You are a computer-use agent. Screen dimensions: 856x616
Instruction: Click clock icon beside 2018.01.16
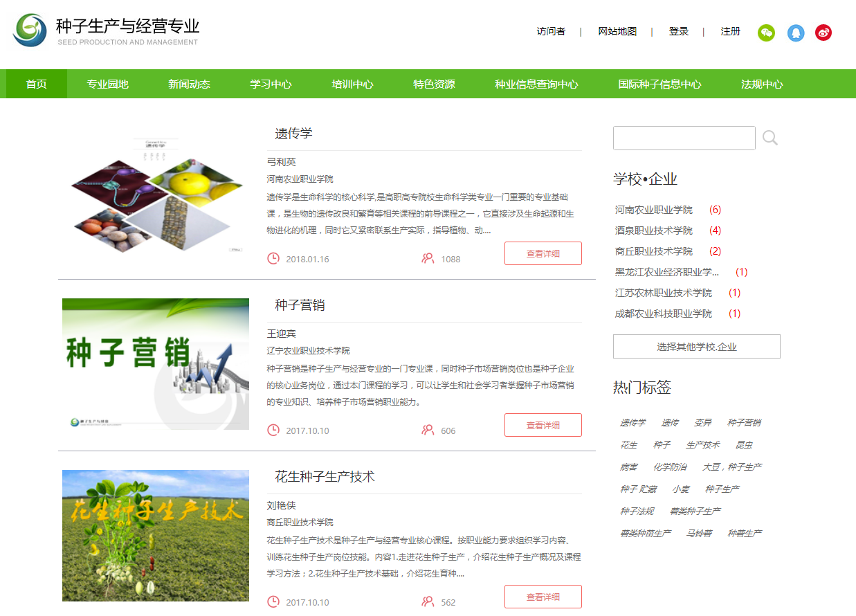(x=273, y=259)
